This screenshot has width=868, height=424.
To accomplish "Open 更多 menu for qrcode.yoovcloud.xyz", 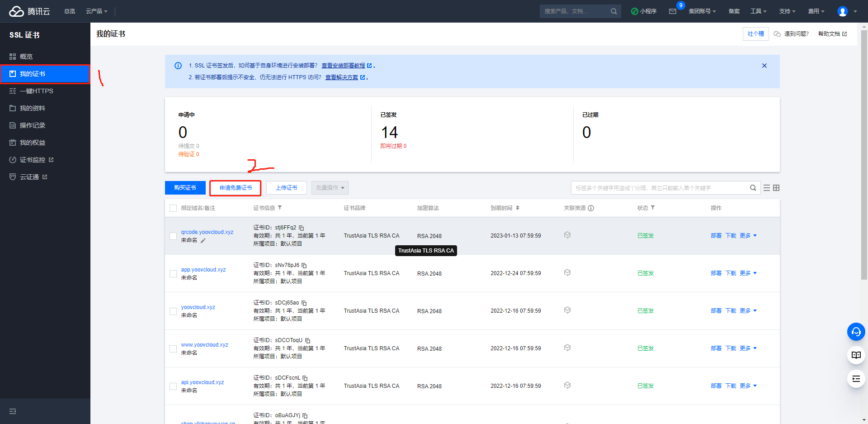I will [748, 236].
